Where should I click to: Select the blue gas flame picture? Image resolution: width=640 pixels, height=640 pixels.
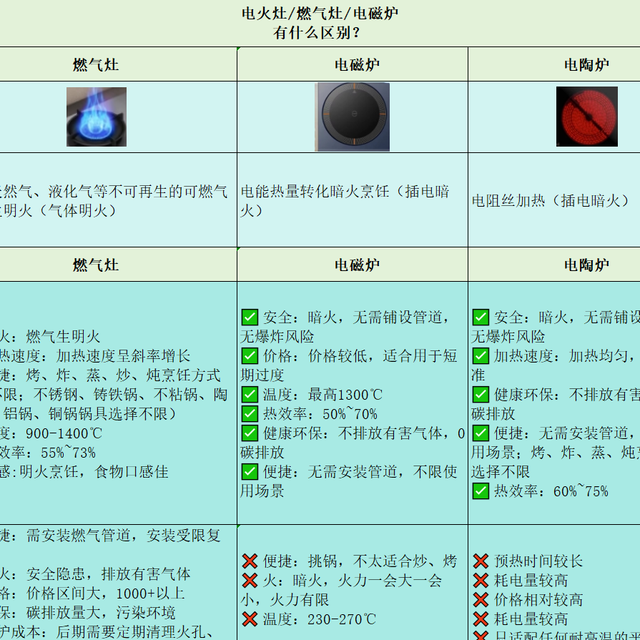click(96, 117)
